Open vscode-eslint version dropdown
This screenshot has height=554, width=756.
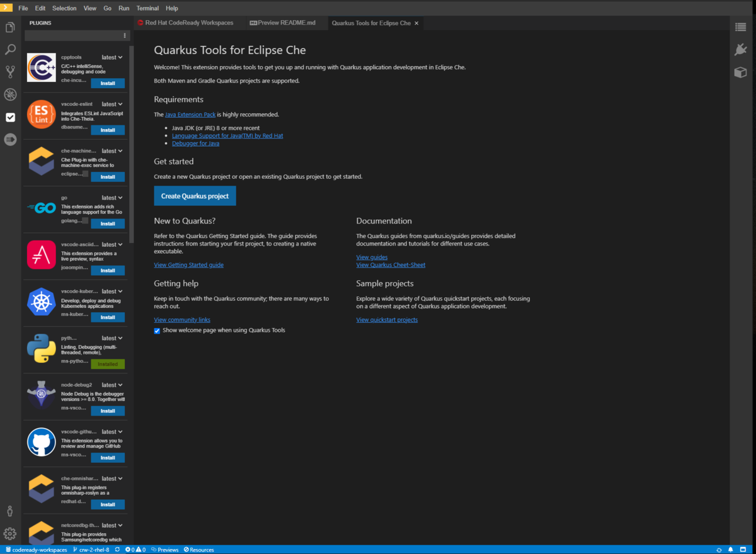tap(112, 104)
